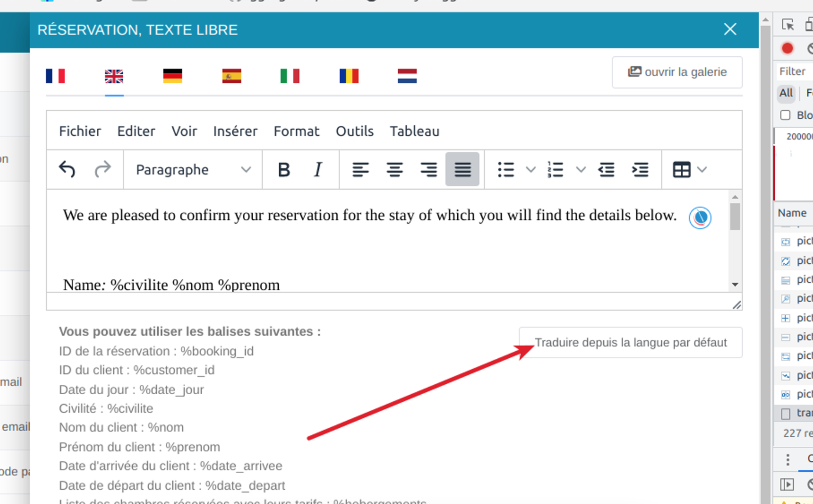The image size is (813, 504).
Task: Click Traduire depuis la langue par défaut
Action: coord(630,342)
